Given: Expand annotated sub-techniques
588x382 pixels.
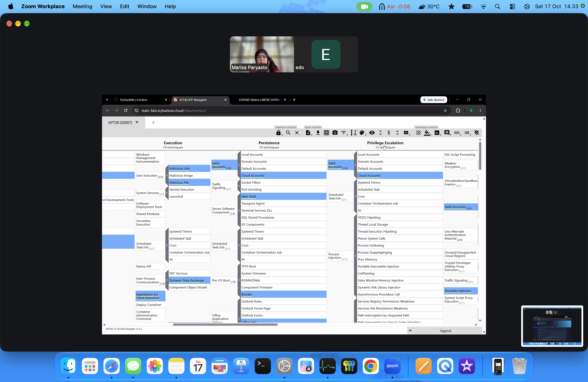Looking at the screenshot, I should coord(389,133).
